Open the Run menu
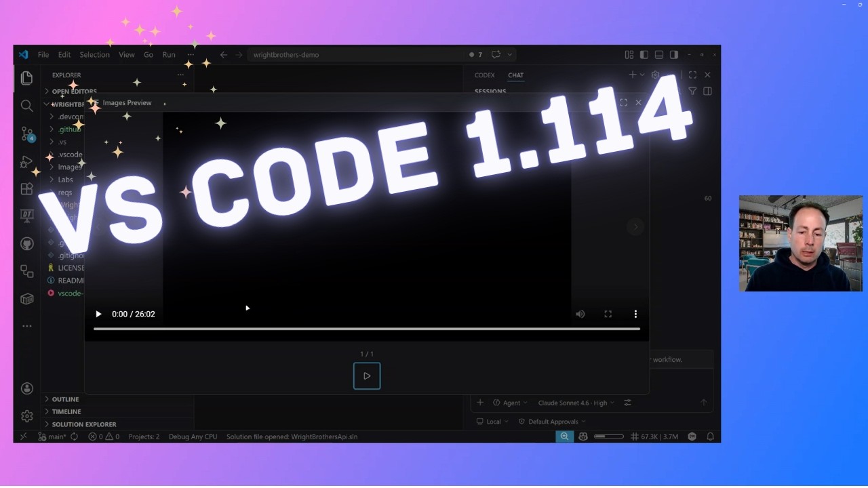This screenshot has height=488, width=868. [x=169, y=55]
